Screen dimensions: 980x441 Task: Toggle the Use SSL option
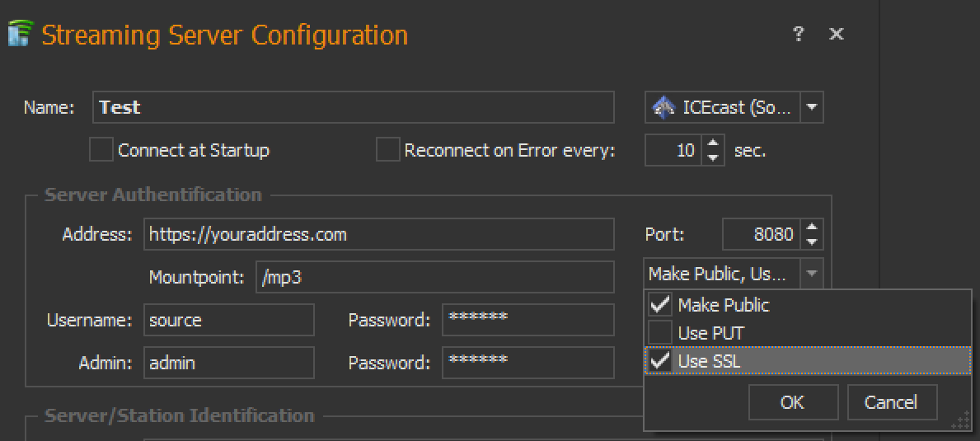click(660, 360)
